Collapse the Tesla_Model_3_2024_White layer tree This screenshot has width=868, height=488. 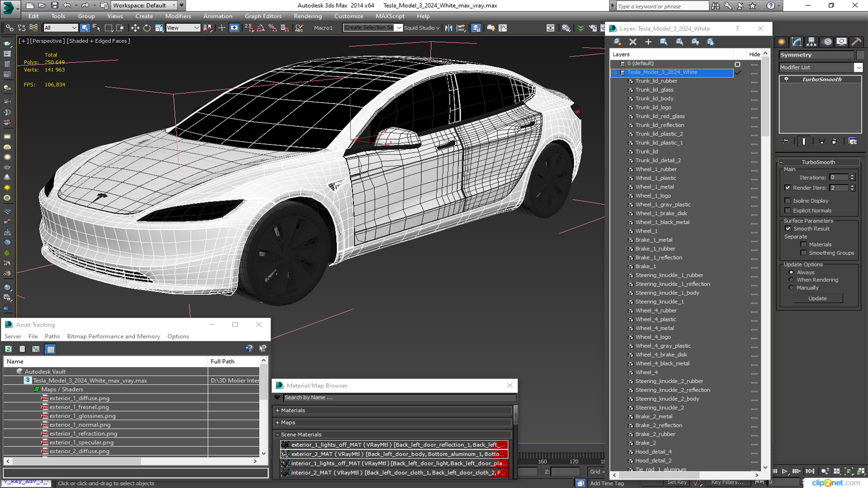(x=614, y=72)
